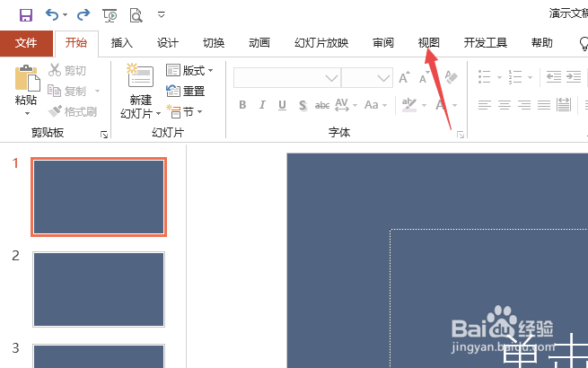Select slide 2 thumbnail
Screen dimensions: 588x368
[99, 289]
